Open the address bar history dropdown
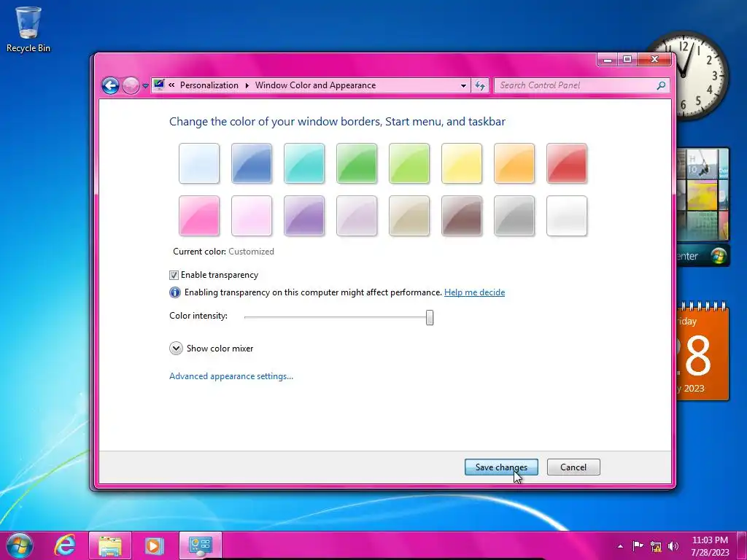747x560 pixels. point(463,86)
